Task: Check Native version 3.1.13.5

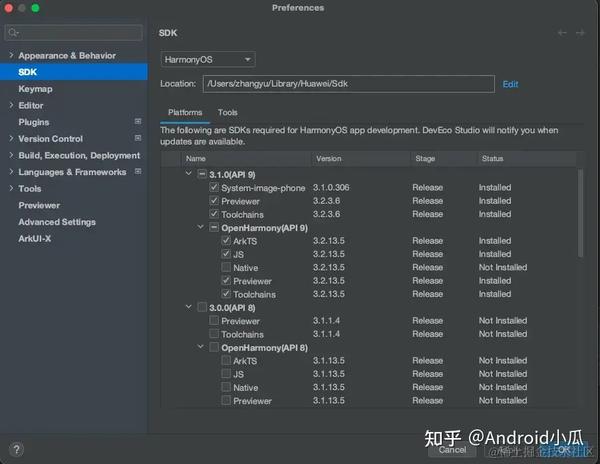Action: tap(226, 387)
